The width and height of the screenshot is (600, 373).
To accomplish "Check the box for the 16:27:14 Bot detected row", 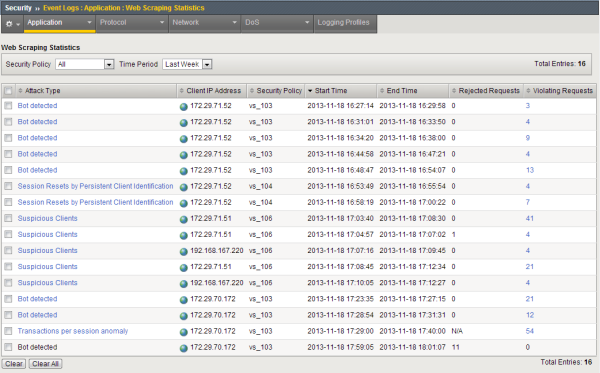I will [8, 106].
